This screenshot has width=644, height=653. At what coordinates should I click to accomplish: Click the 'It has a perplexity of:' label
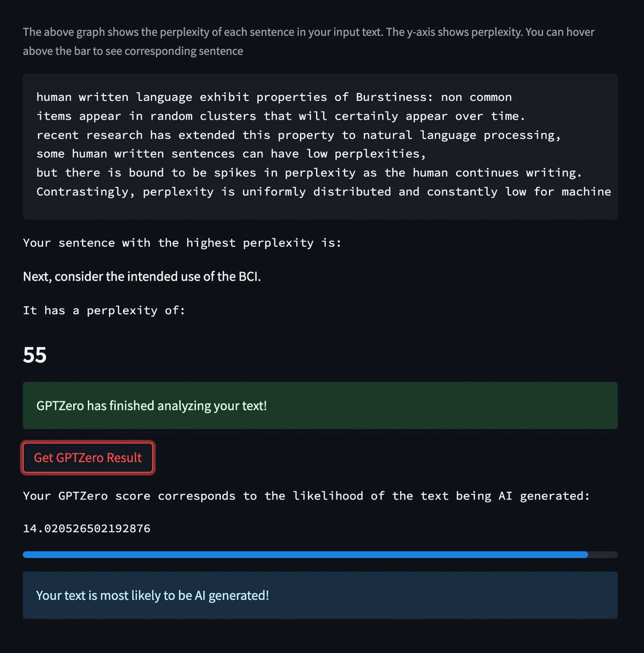104,311
